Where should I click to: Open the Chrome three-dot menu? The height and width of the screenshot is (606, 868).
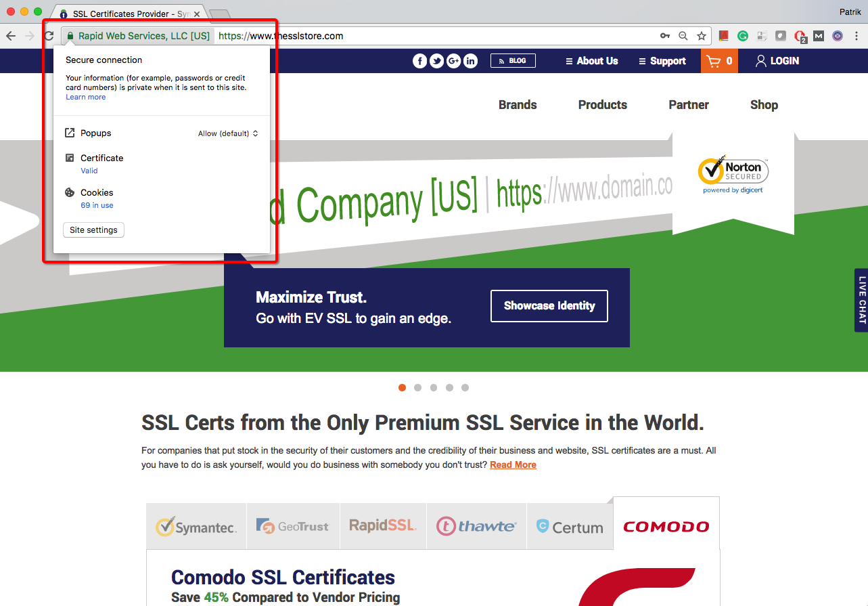[856, 36]
